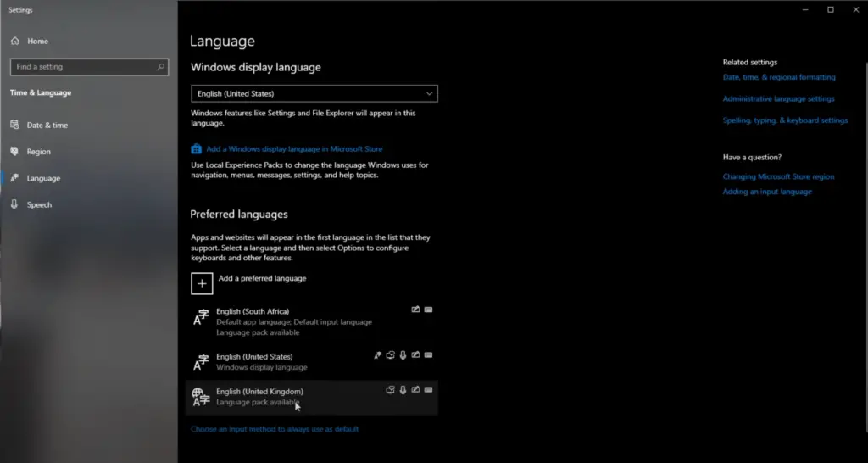Click the Region globe icon in sidebar

(x=15, y=151)
